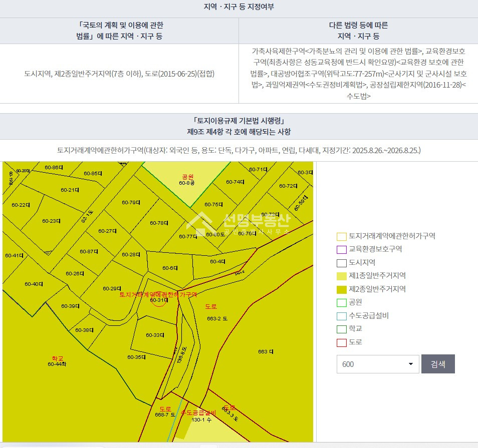The height and width of the screenshot is (448, 478).
Task: Select parcel 60-27대 on the map
Action: pos(107,231)
